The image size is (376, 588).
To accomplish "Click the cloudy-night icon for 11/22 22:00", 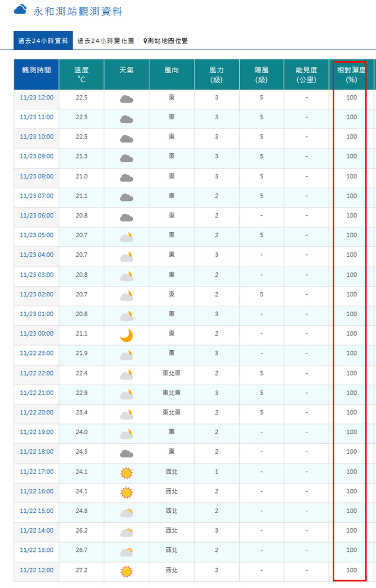I will (x=126, y=375).
